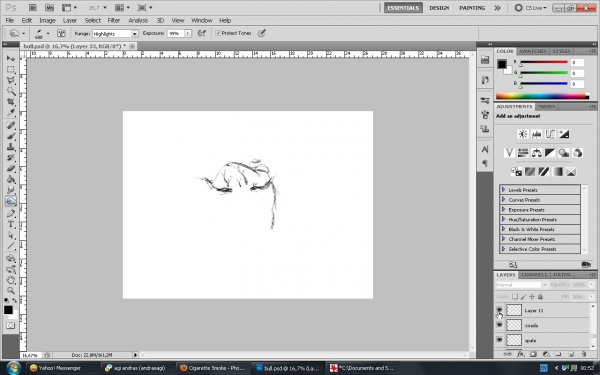Select the Pen tool
The height and width of the screenshot is (375, 600).
11,214
